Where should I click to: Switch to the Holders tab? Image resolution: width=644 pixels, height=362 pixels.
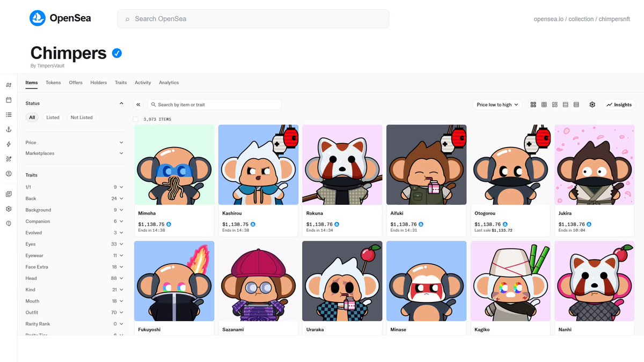click(99, 83)
